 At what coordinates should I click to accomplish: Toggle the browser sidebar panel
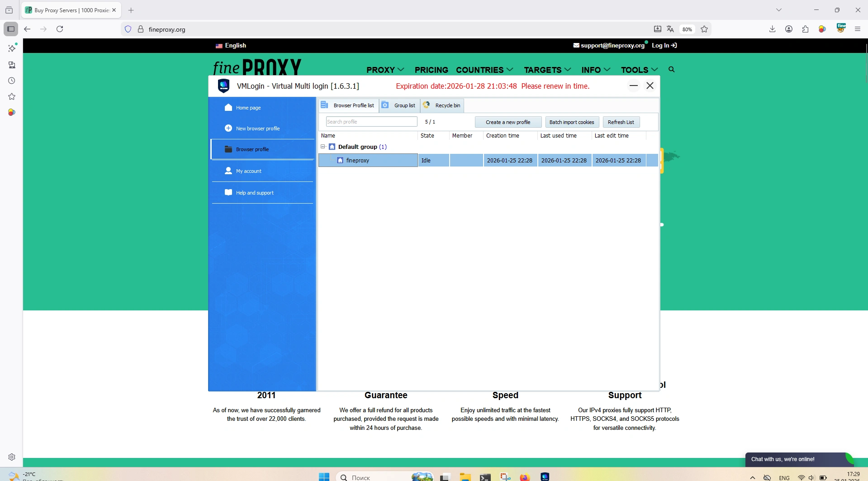tap(11, 29)
